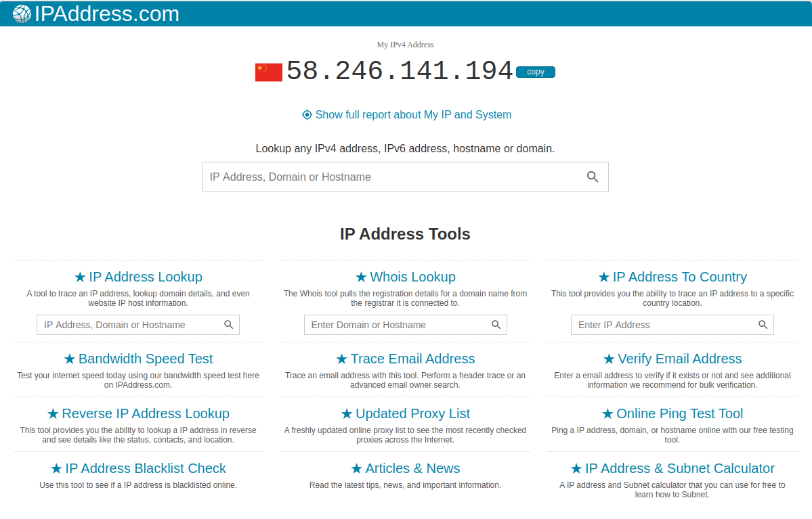Click the displayed IP 58.246.141.194
This screenshot has width=812, height=519.
pos(400,71)
